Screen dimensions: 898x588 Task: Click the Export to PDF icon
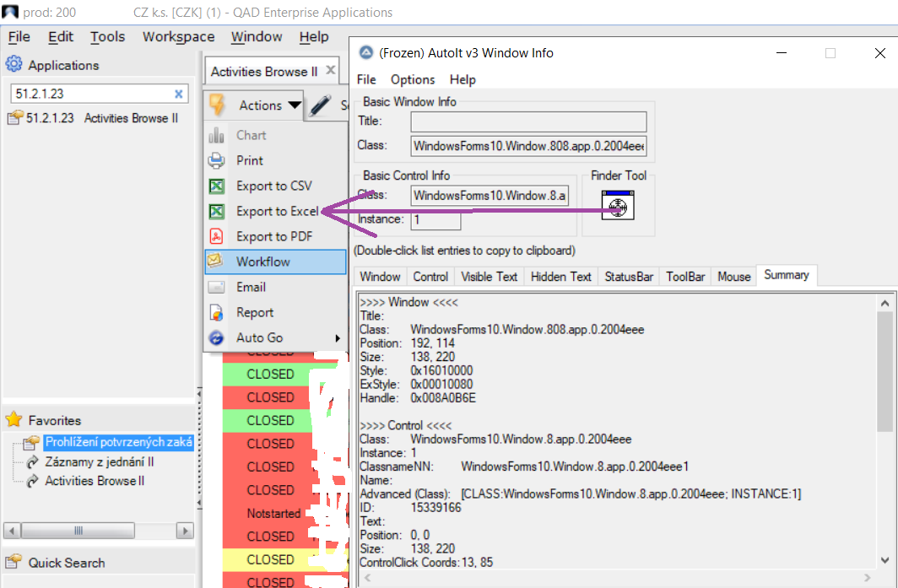pyautogui.click(x=216, y=236)
